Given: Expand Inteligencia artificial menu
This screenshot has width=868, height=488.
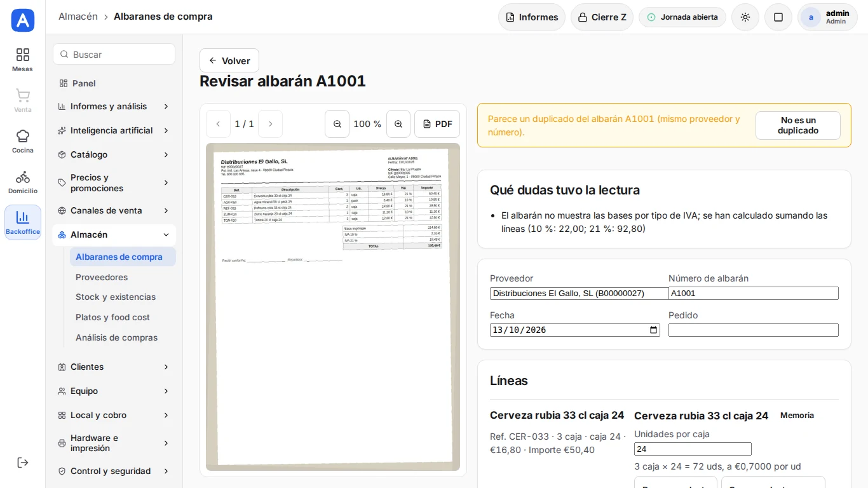Looking at the screenshot, I should coord(114,130).
